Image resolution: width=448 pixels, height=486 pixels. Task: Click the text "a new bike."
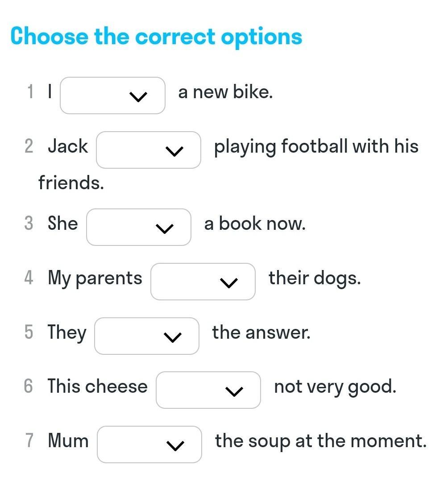(x=225, y=92)
